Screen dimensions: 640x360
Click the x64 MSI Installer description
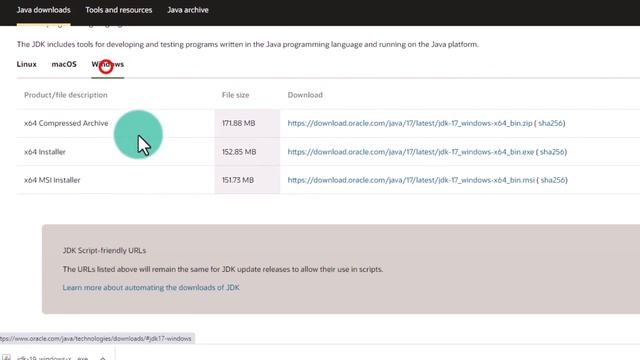52,180
